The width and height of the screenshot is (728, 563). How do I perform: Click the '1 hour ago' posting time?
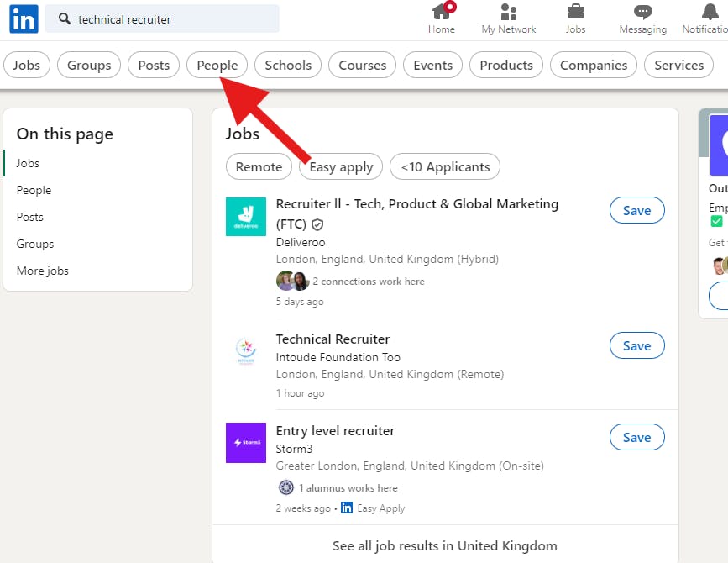300,393
